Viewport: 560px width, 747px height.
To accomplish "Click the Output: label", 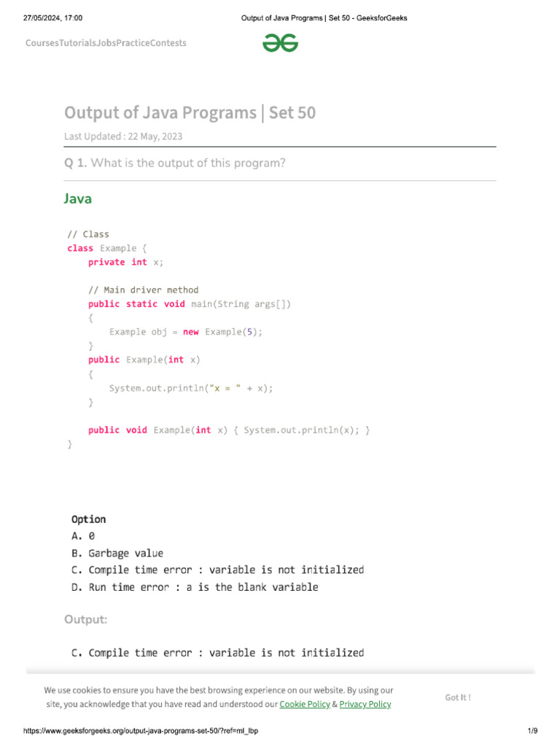I will coord(86,619).
